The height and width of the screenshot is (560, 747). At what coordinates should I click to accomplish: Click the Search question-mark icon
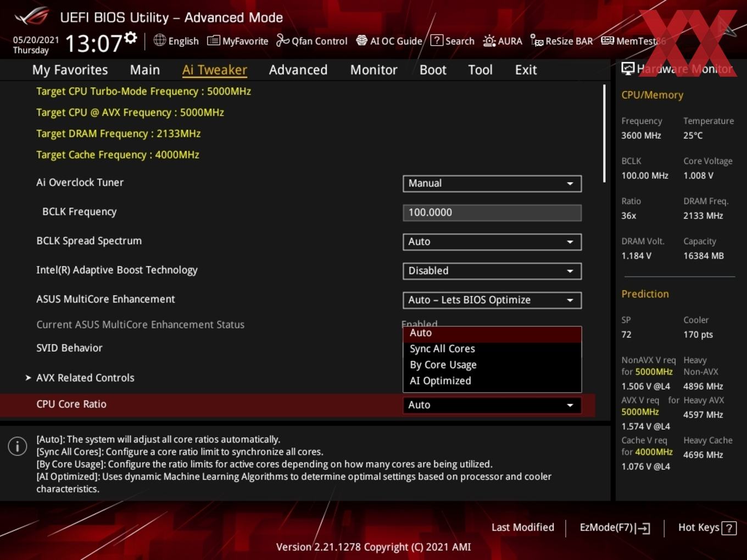point(437,40)
